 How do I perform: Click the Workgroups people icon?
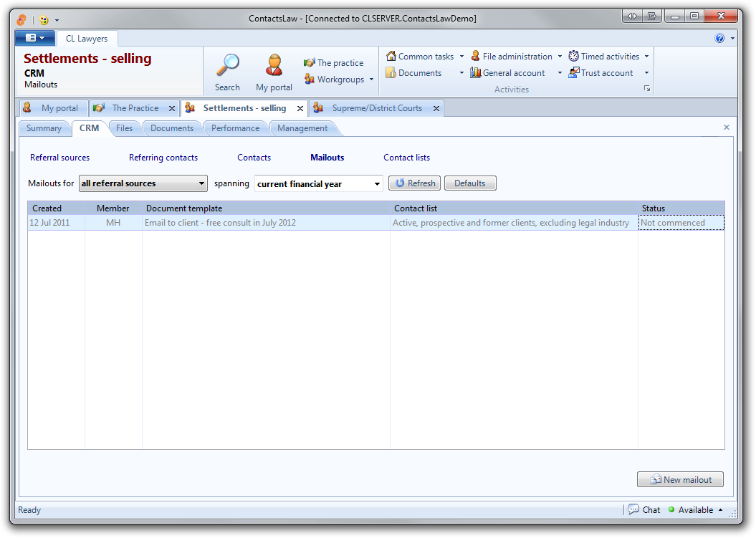tap(309, 79)
